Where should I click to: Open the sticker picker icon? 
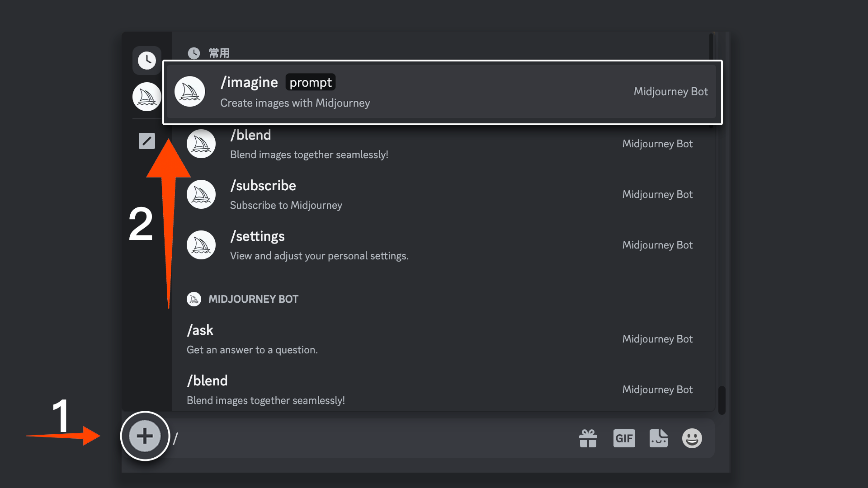[x=658, y=438]
